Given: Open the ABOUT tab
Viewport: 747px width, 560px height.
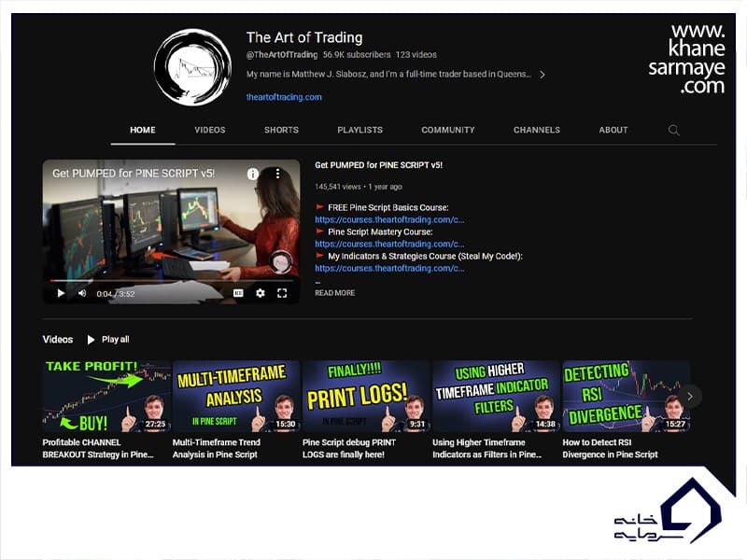Looking at the screenshot, I should pos(613,130).
